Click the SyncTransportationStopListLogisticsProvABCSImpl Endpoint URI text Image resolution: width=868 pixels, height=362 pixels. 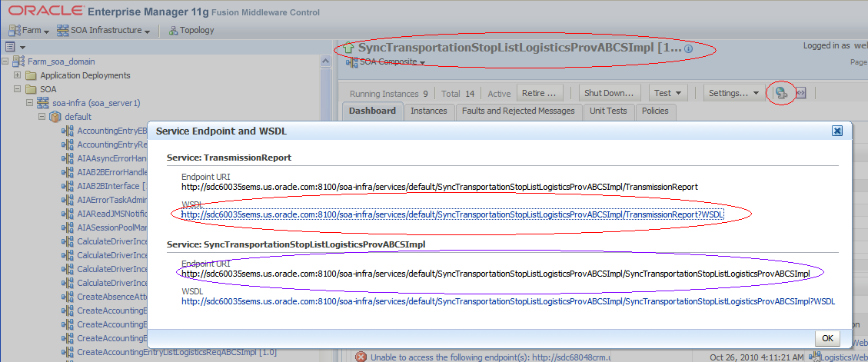[495, 274]
